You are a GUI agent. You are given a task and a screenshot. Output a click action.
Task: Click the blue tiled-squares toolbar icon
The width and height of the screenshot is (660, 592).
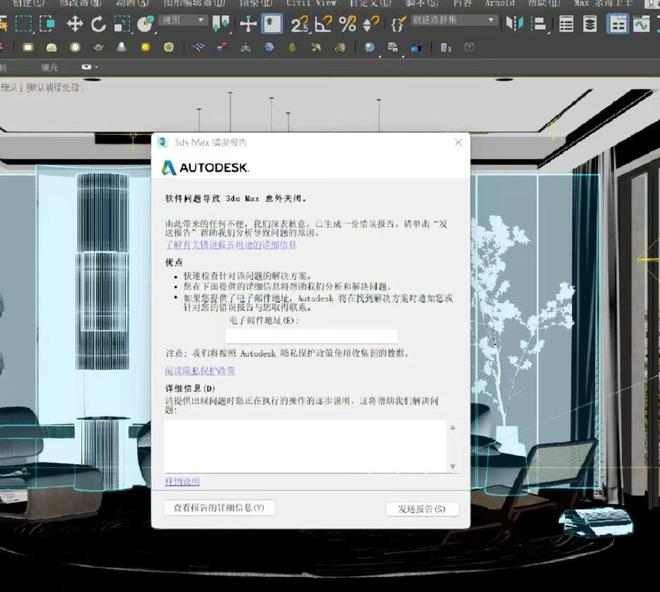199,47
